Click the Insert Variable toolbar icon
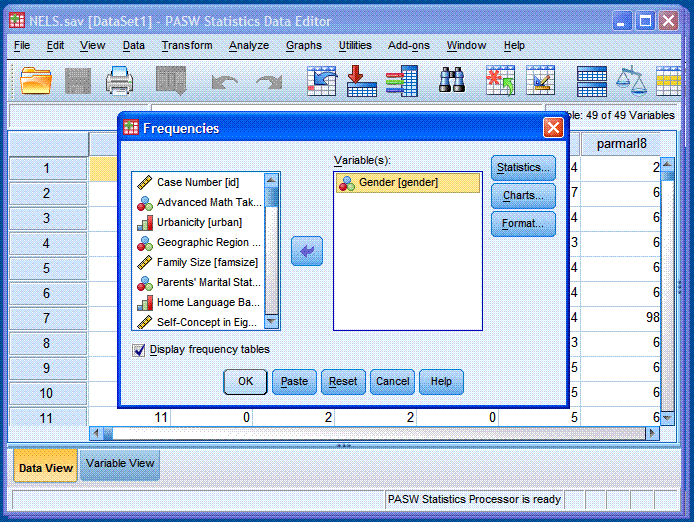 click(x=540, y=81)
